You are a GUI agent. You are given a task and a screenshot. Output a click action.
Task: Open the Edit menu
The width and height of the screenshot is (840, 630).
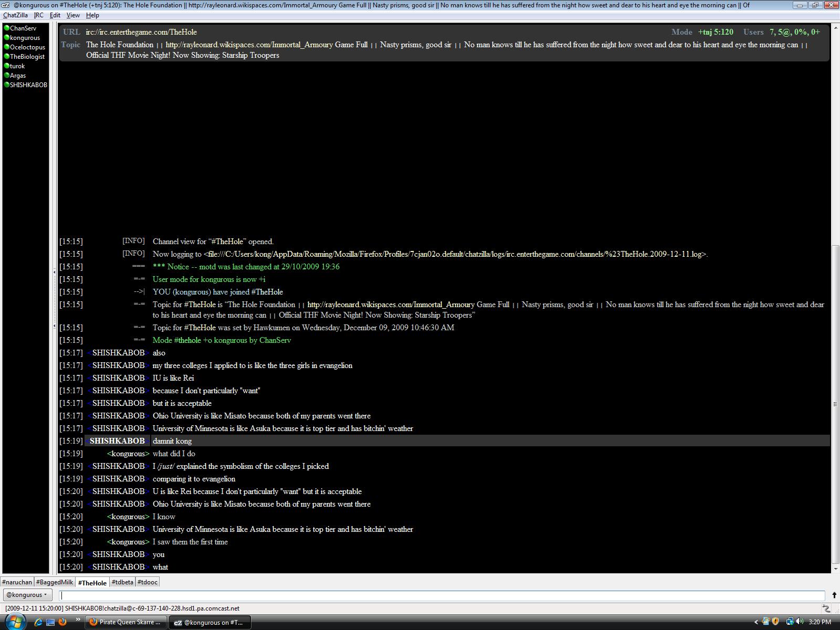click(55, 15)
